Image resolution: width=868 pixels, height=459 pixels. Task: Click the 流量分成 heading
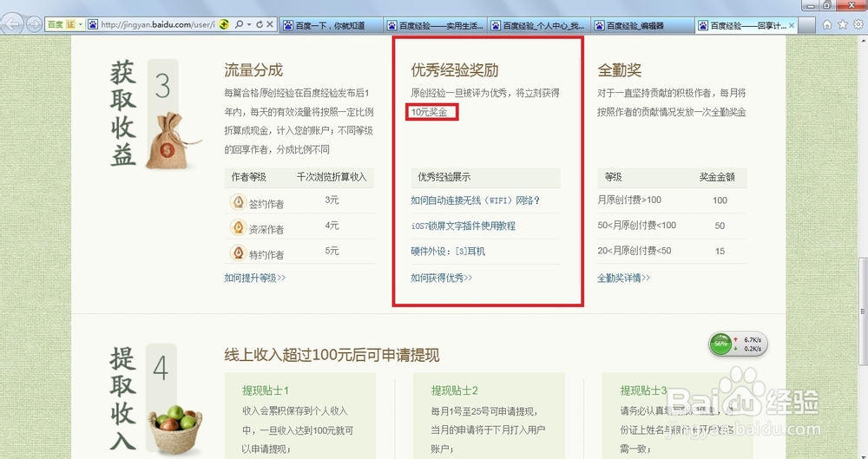tap(253, 70)
